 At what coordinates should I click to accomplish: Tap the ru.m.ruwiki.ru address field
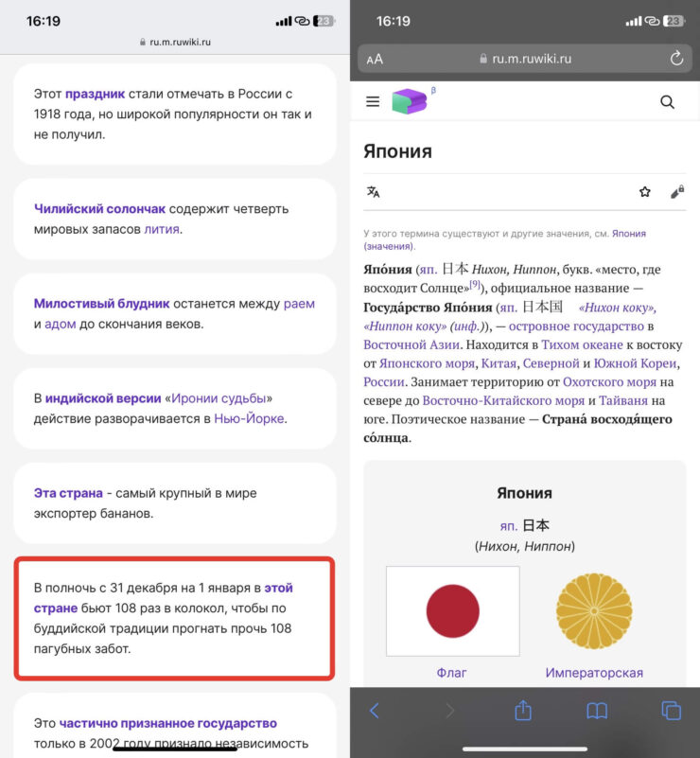click(525, 59)
